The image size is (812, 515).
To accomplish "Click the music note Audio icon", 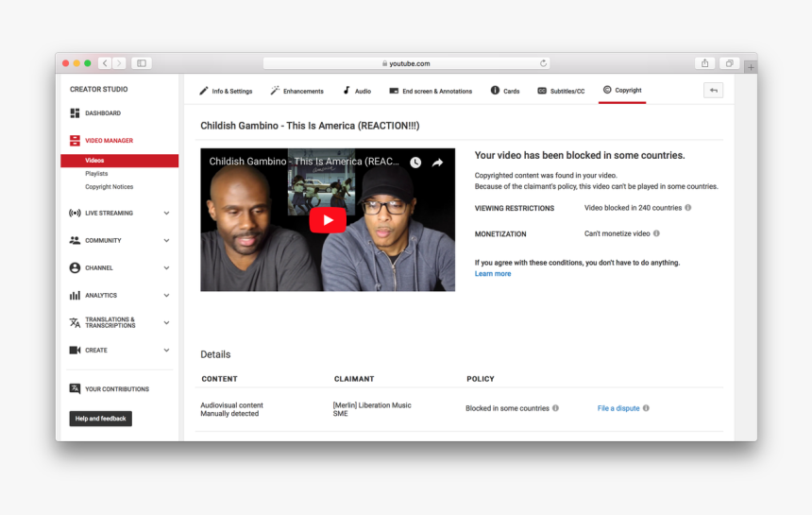I will pyautogui.click(x=347, y=91).
